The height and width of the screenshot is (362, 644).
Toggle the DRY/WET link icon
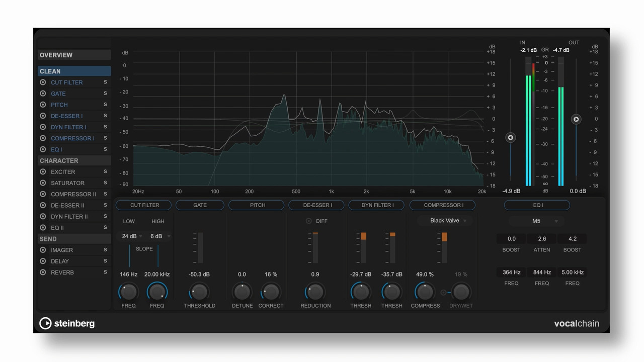443,292
